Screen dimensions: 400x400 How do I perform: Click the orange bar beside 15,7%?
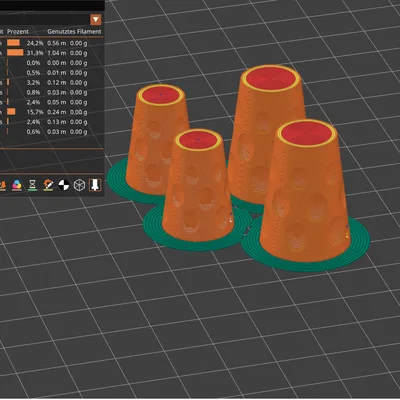tap(11, 112)
